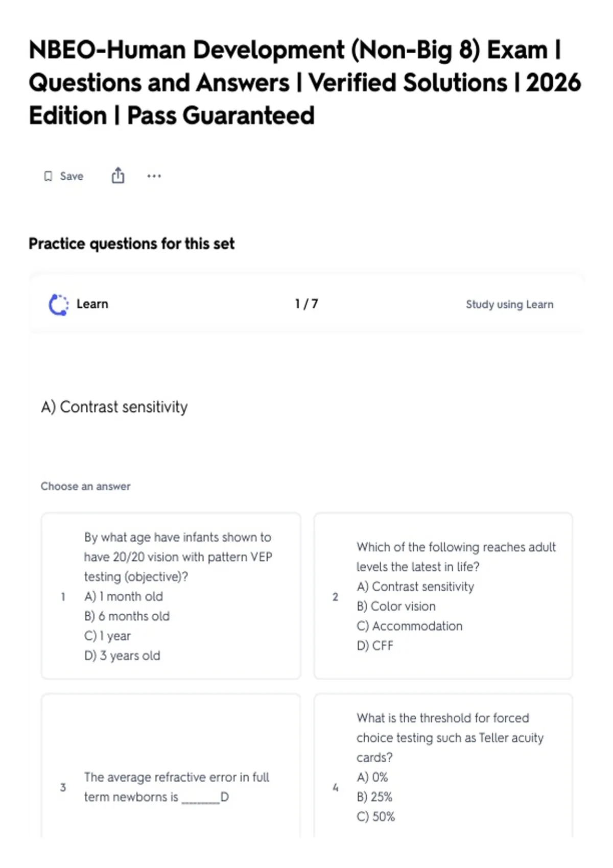
Task: Click the number 1 beside first answer
Action: point(63,596)
